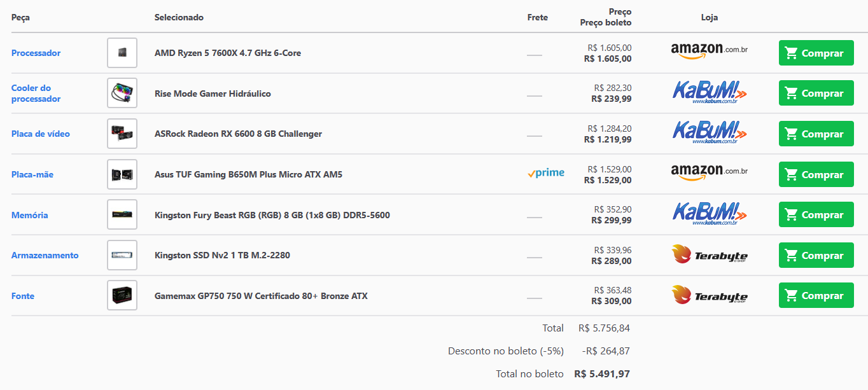Viewport: 868px width, 390px height.
Task: Open the ASRock Radeon RX 6600 thumbnail
Action: point(122,134)
